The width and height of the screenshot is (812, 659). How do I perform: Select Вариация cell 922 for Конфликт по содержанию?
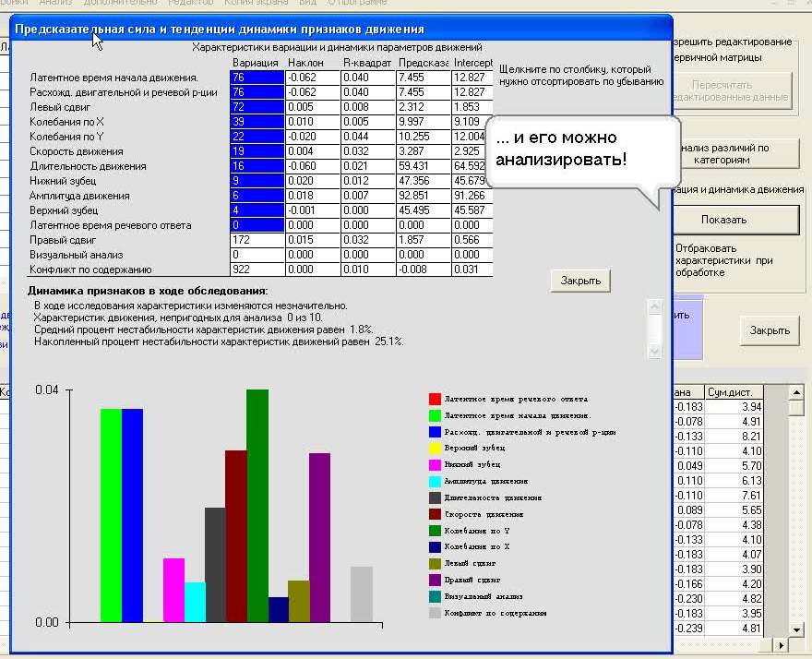257,270
